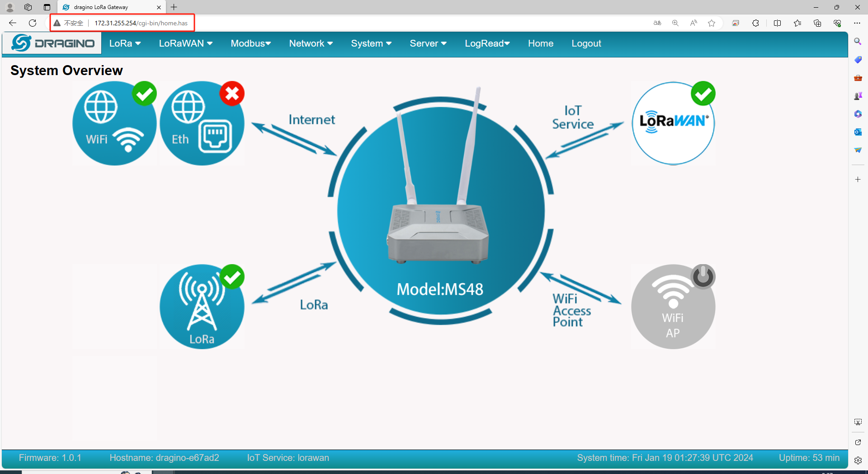Open the Modbus menu
This screenshot has width=868, height=474.
251,43
